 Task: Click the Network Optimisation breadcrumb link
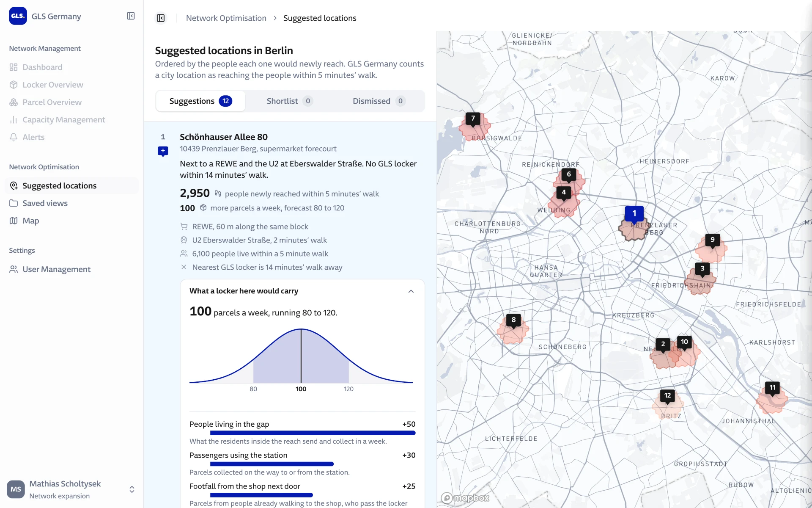pos(226,18)
